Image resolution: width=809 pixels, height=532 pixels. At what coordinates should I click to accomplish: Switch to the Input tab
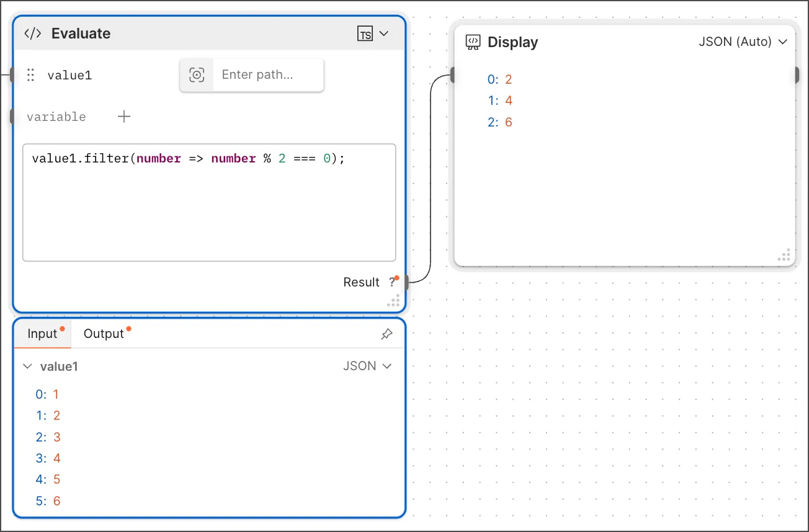[43, 334]
